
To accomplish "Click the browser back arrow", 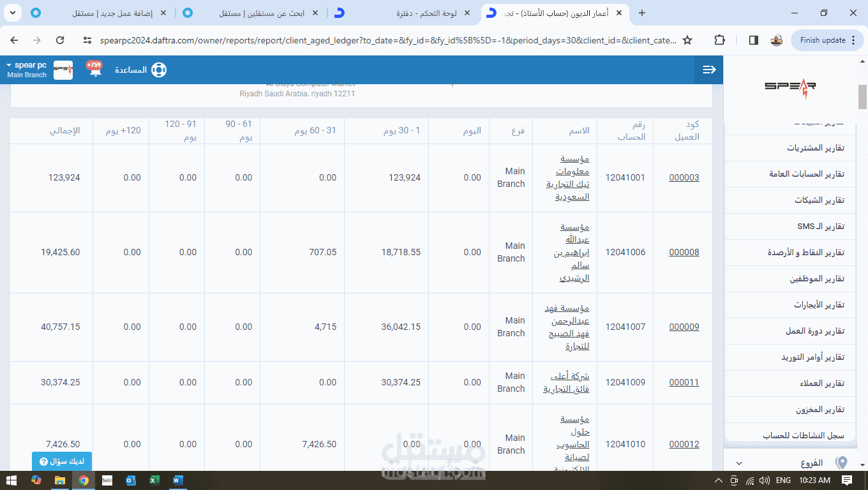I will [x=14, y=40].
